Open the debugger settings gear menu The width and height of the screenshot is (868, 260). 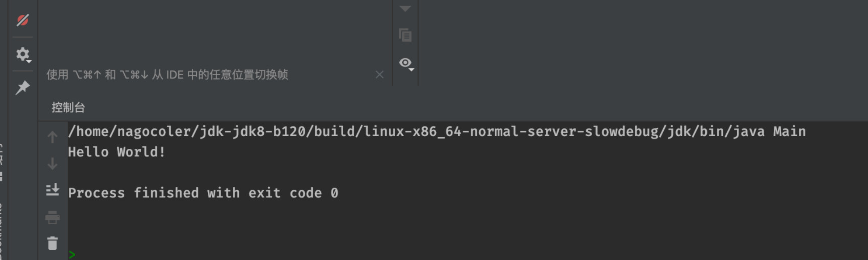23,55
